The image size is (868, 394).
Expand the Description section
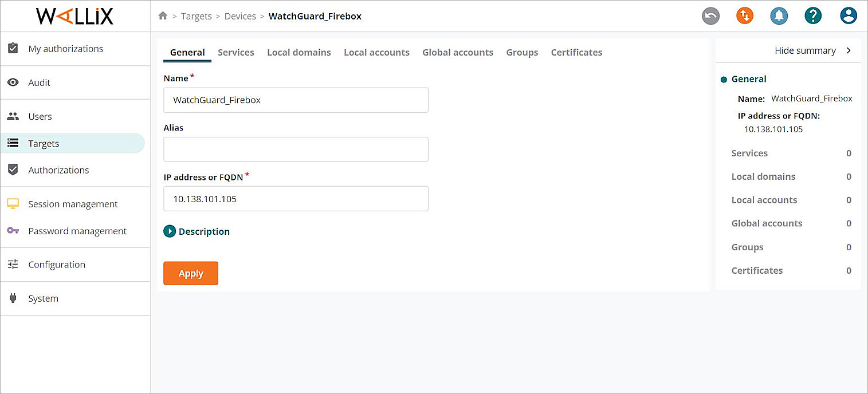coord(170,231)
